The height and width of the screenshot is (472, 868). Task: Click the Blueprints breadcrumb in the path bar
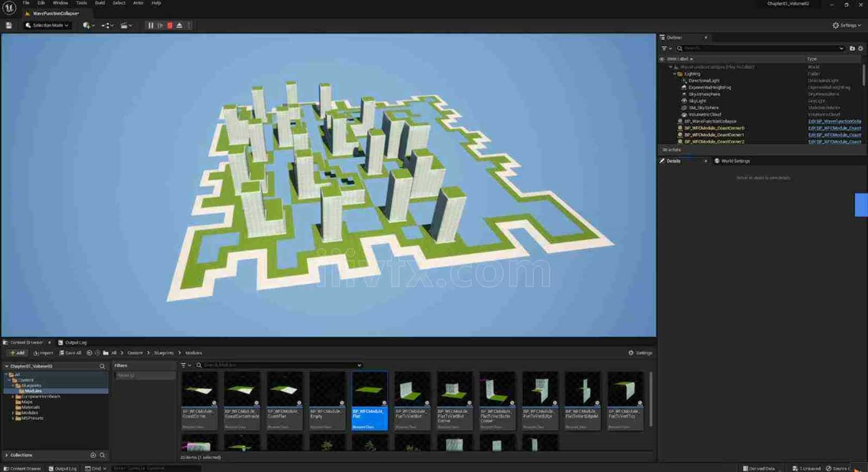click(164, 353)
